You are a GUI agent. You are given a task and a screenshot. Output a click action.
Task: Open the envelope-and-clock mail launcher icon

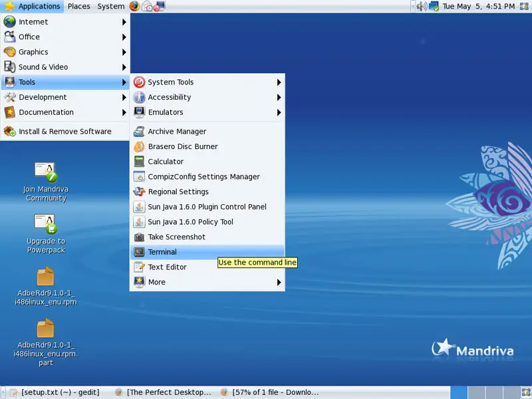[147, 6]
